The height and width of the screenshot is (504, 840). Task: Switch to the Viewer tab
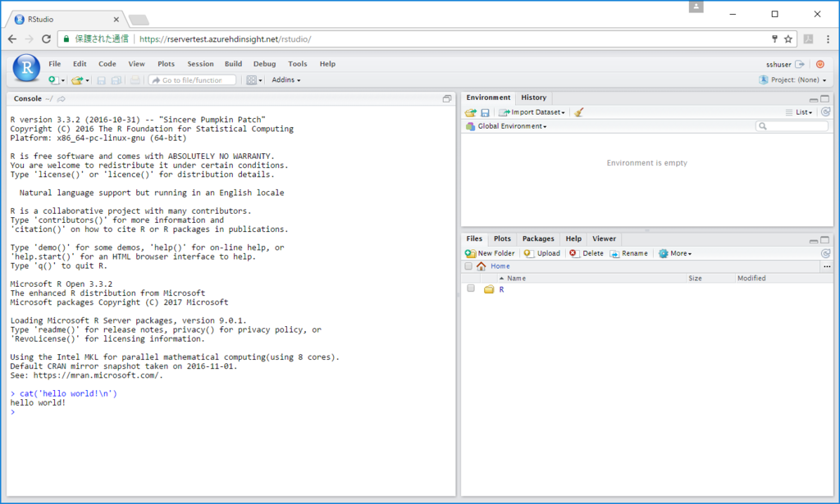tap(604, 238)
